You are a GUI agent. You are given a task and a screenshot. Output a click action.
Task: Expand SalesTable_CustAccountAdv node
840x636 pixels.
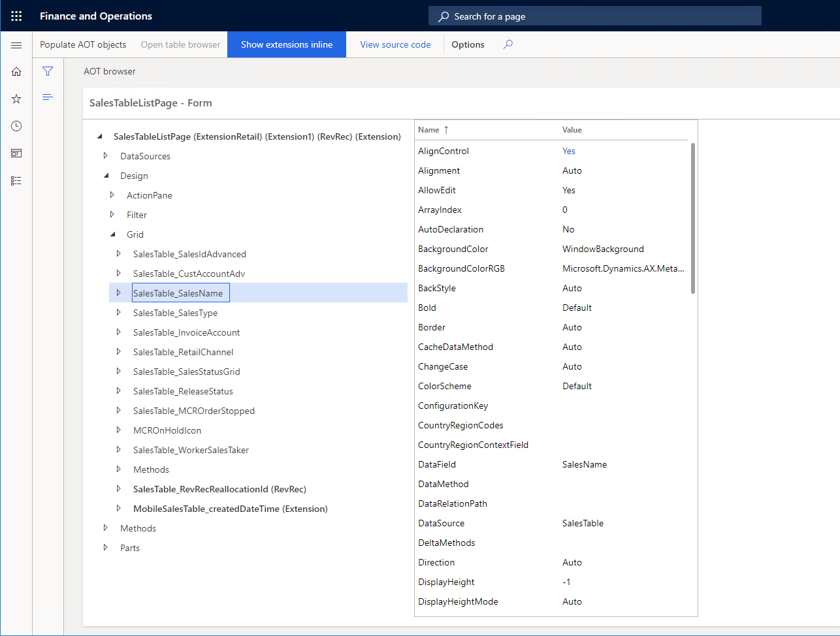coord(119,274)
